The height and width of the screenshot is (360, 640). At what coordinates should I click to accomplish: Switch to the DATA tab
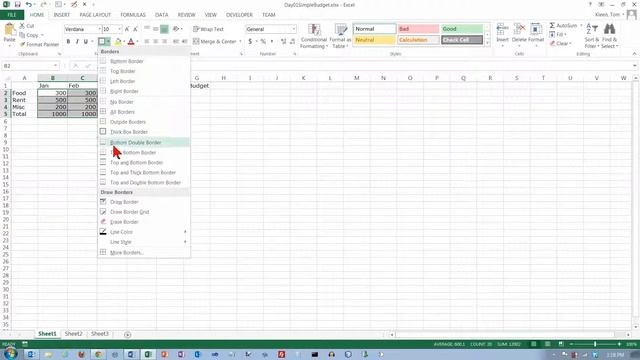(162, 15)
